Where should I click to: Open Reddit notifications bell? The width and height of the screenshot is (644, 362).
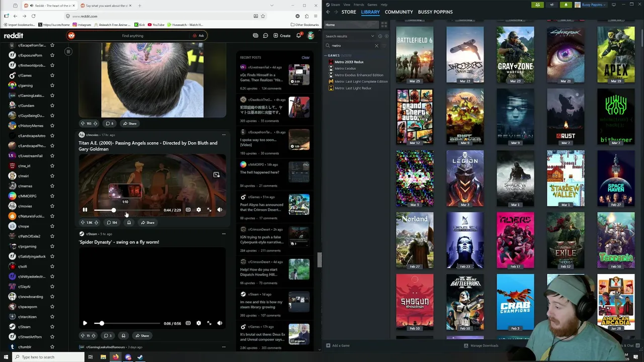pos(299,36)
